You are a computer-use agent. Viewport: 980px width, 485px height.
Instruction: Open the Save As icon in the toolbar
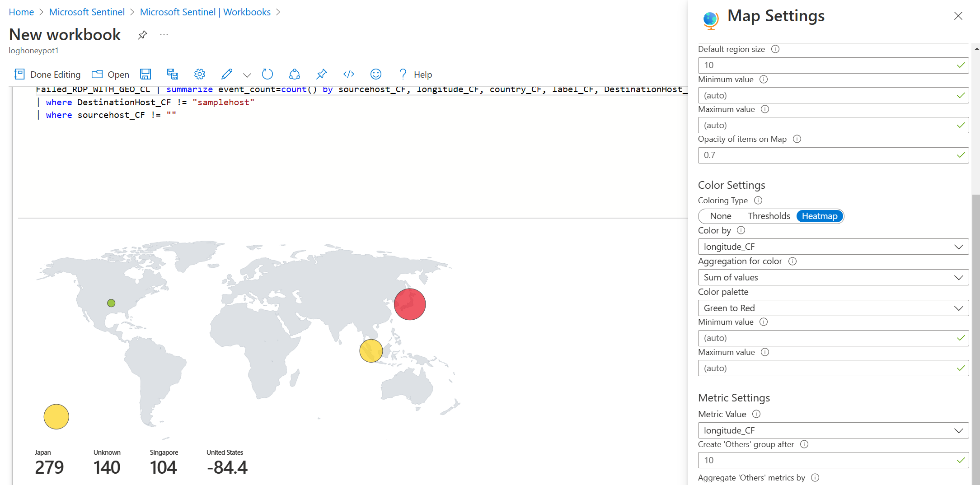point(172,74)
